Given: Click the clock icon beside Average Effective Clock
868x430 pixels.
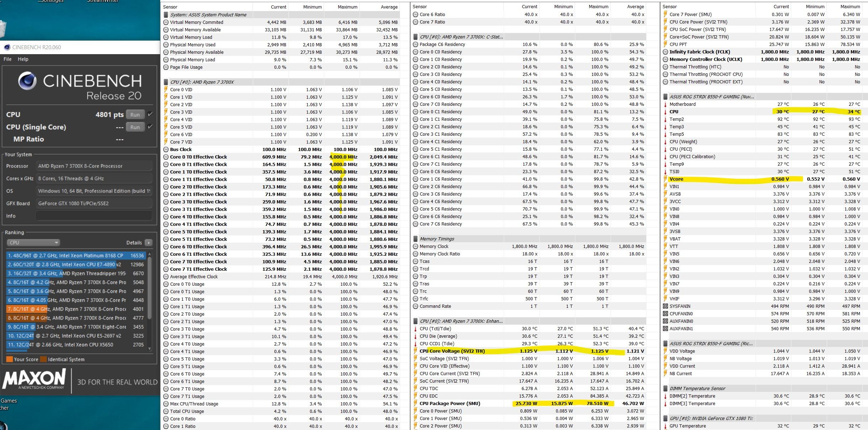Looking at the screenshot, I should [166, 276].
